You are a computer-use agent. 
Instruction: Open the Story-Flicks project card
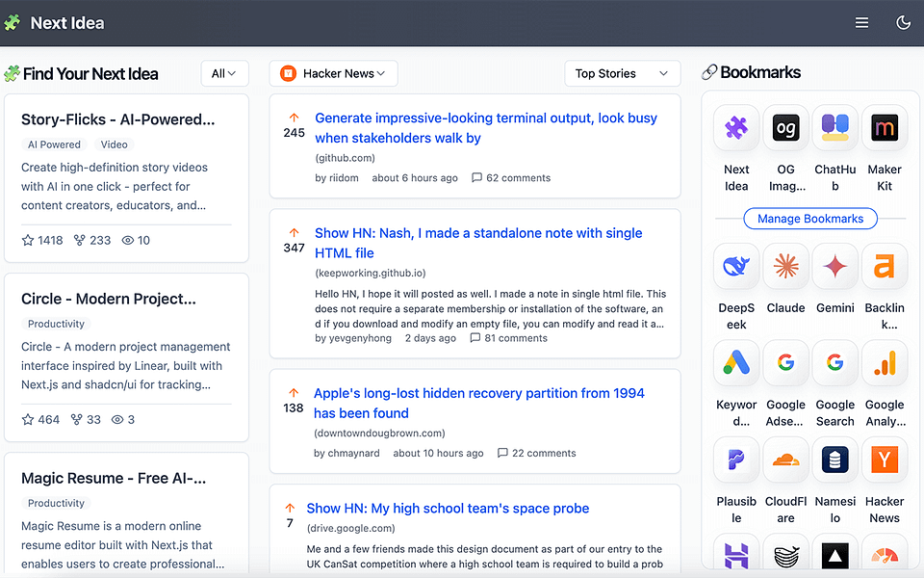click(x=126, y=178)
